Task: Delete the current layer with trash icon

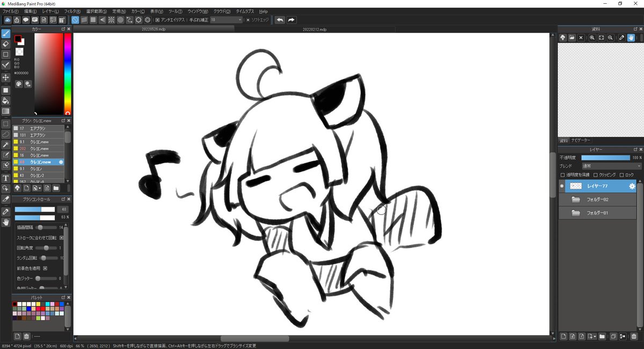Action: point(634,337)
